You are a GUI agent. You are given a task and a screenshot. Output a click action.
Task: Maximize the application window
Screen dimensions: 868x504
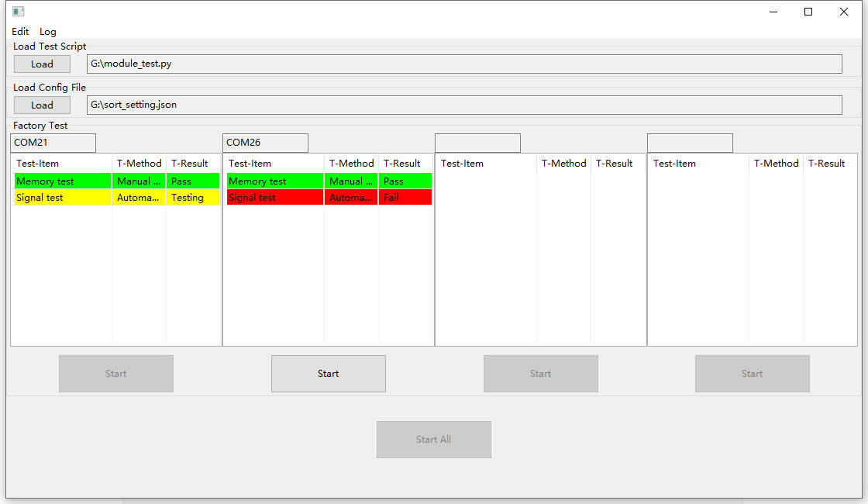(x=808, y=12)
